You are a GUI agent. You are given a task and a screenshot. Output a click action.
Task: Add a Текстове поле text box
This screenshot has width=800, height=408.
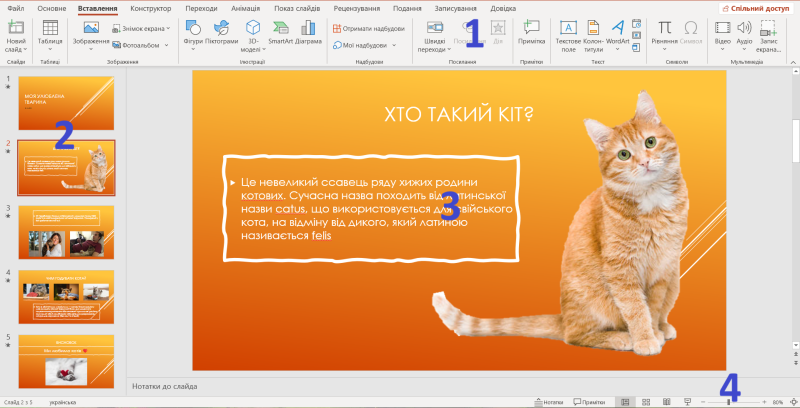(568, 36)
